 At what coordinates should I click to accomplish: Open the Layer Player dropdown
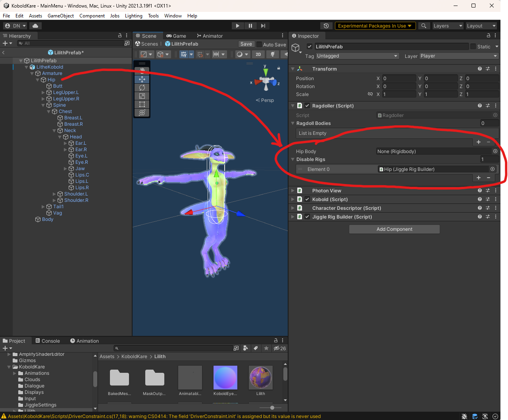[x=459, y=56]
